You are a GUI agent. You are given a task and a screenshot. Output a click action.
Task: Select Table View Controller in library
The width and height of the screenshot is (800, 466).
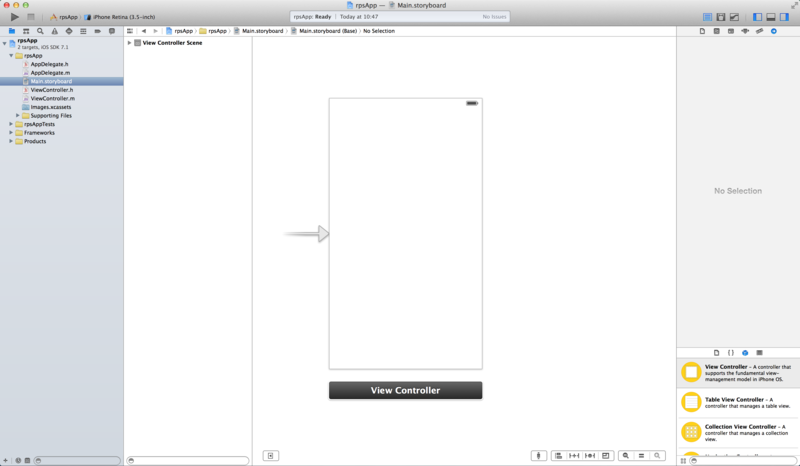click(x=738, y=402)
